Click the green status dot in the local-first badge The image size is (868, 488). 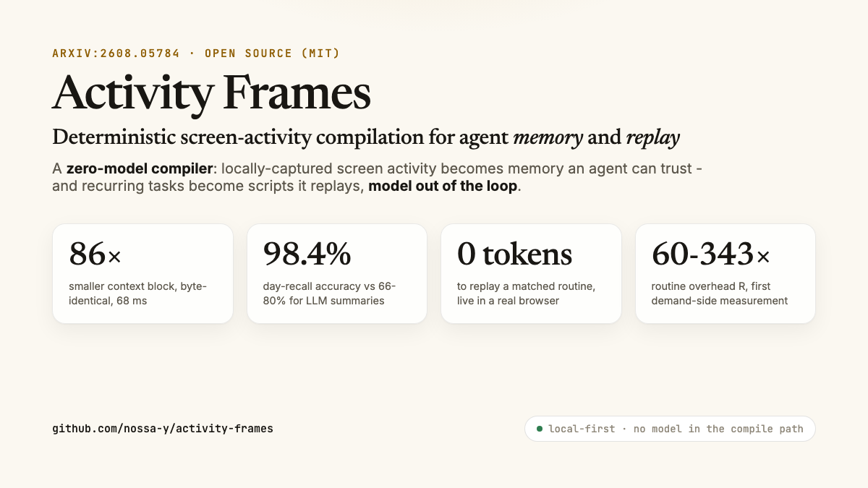(x=539, y=429)
